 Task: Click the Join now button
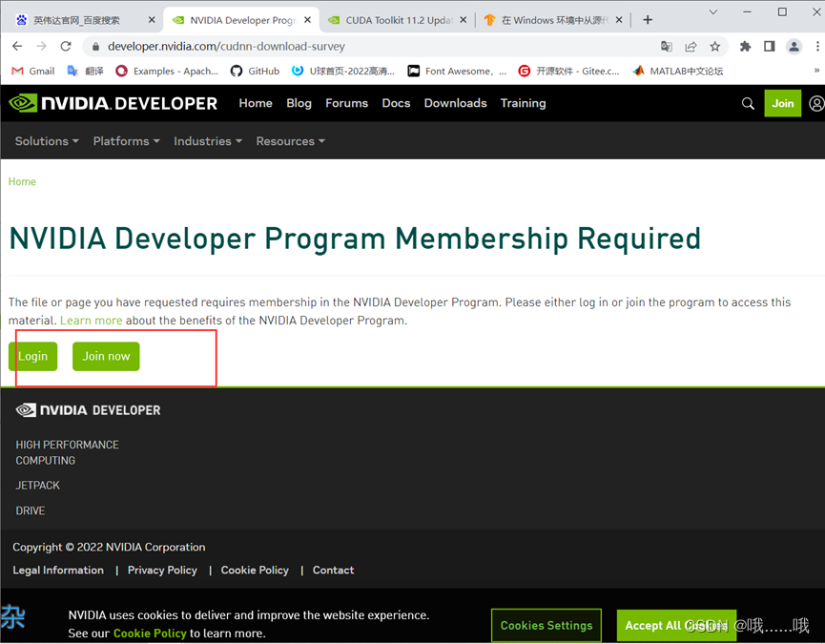click(106, 356)
